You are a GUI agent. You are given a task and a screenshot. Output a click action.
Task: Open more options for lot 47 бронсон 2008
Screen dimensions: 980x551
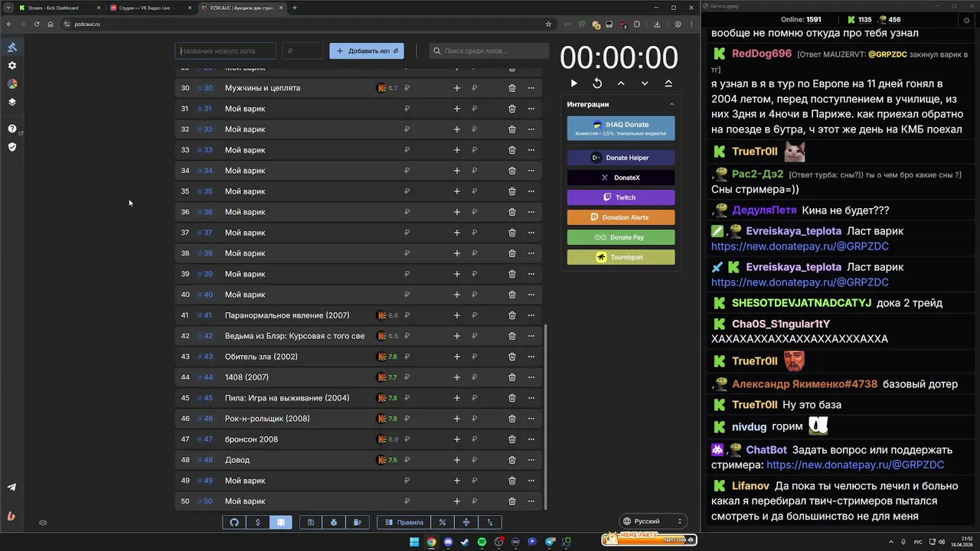[531, 439]
